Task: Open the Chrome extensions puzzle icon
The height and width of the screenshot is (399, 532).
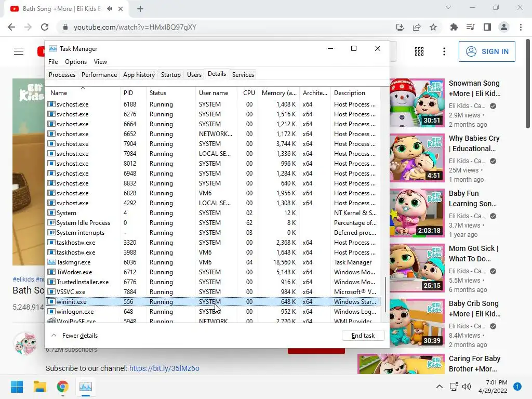Action: point(454,27)
